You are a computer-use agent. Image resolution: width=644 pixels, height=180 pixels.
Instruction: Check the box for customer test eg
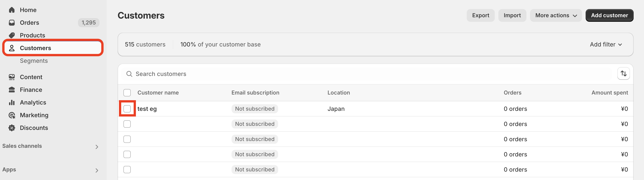(127, 109)
